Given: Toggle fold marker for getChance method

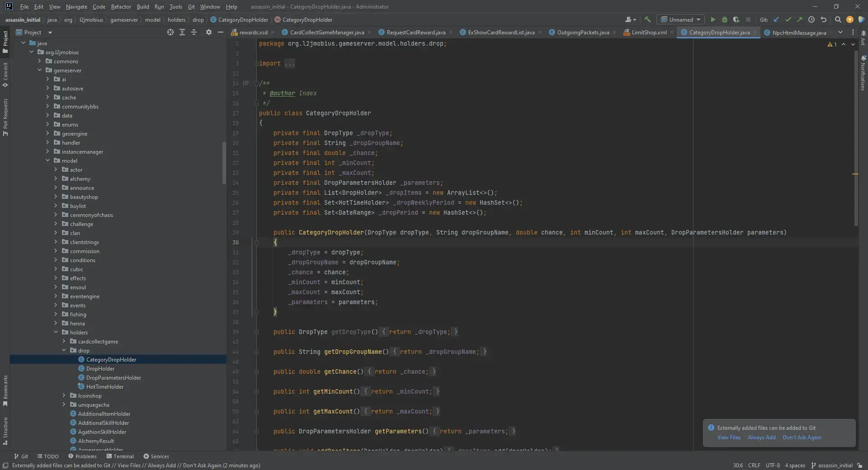Looking at the screenshot, I should [256, 371].
